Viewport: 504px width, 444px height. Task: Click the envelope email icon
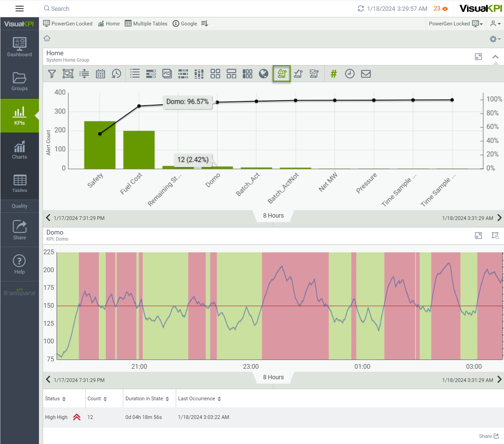(366, 74)
